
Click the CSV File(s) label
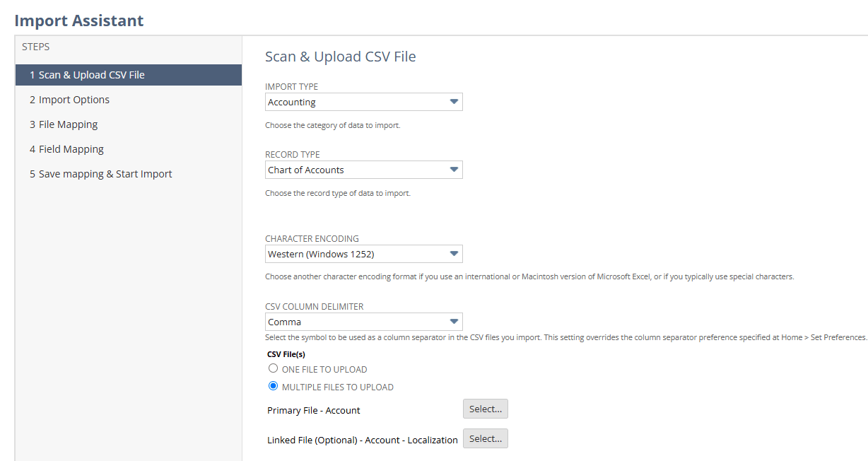(x=286, y=354)
